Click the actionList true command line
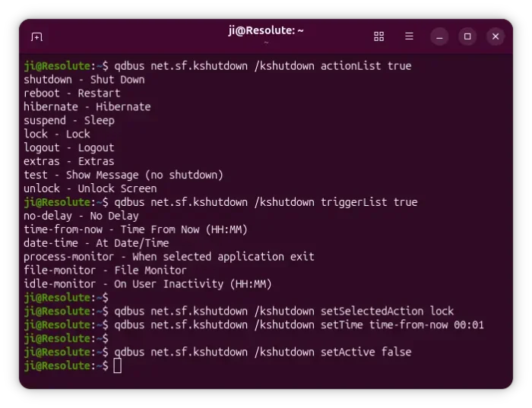Viewport: 532px width, 408px height. [262, 66]
